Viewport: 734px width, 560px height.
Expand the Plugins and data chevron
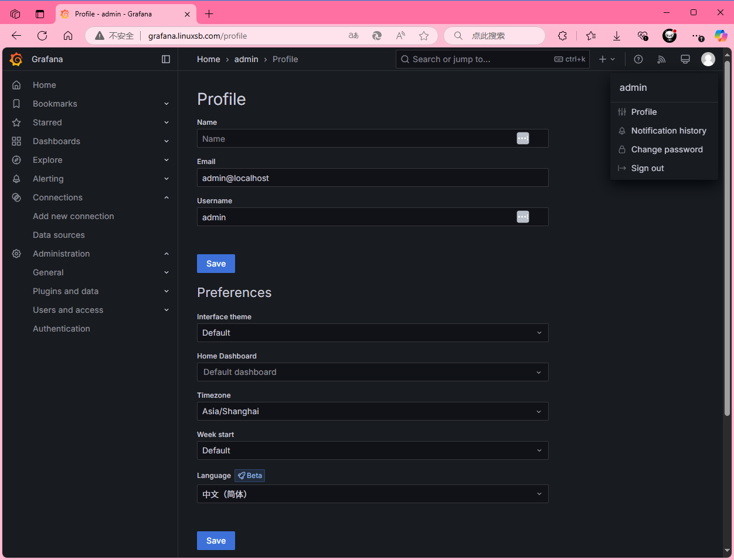[166, 291]
